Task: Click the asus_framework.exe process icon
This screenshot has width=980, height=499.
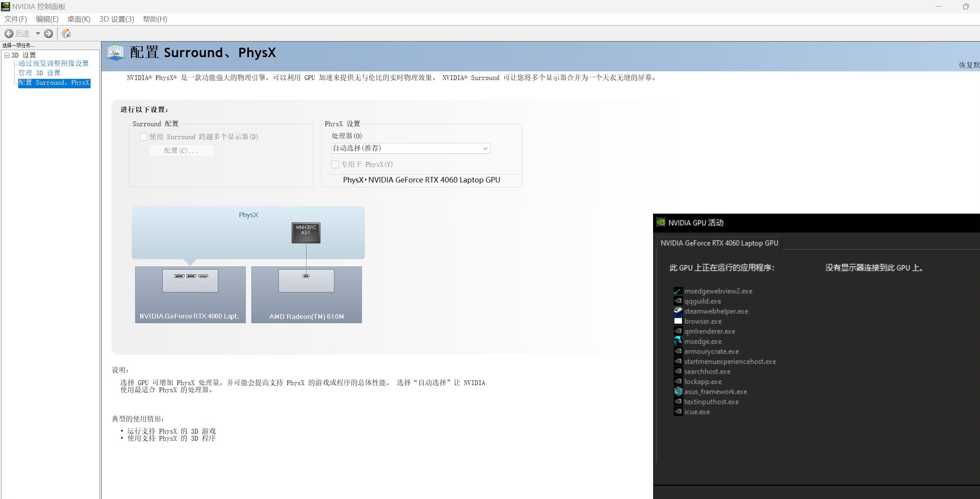Action: 678,392
